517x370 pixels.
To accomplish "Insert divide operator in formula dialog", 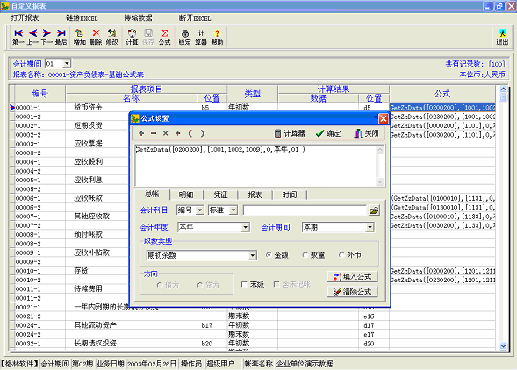I will click(178, 133).
